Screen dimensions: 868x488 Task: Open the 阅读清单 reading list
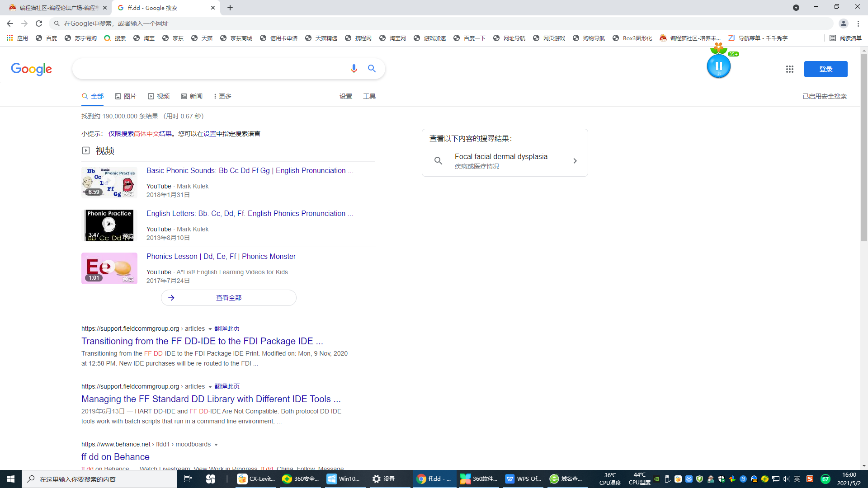tap(846, 38)
